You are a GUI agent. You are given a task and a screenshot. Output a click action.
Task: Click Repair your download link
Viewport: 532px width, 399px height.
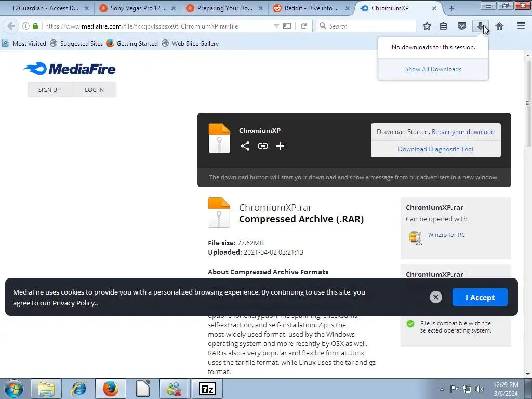tap(463, 132)
